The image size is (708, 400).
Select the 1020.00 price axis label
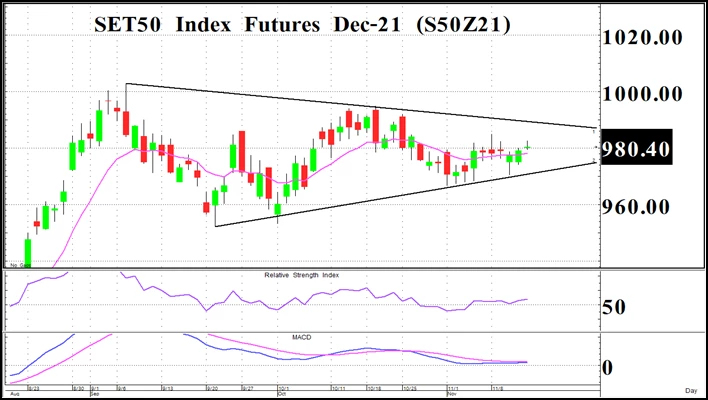(x=642, y=37)
